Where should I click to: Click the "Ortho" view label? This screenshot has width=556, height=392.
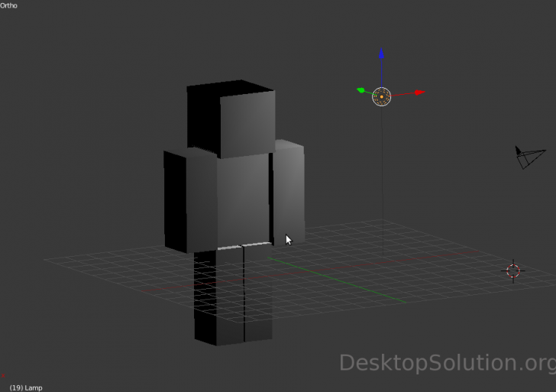point(8,5)
